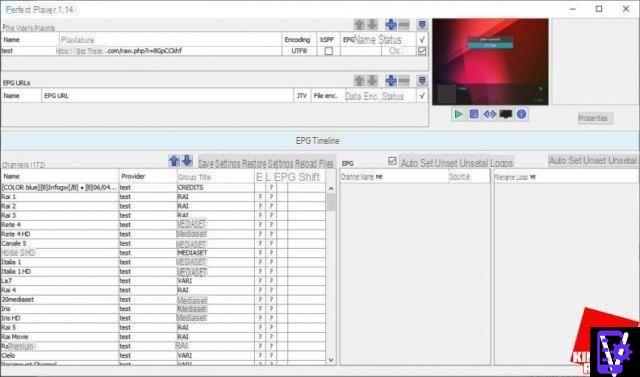
Task: Remove selected playlist with minus icon
Action: click(x=404, y=24)
